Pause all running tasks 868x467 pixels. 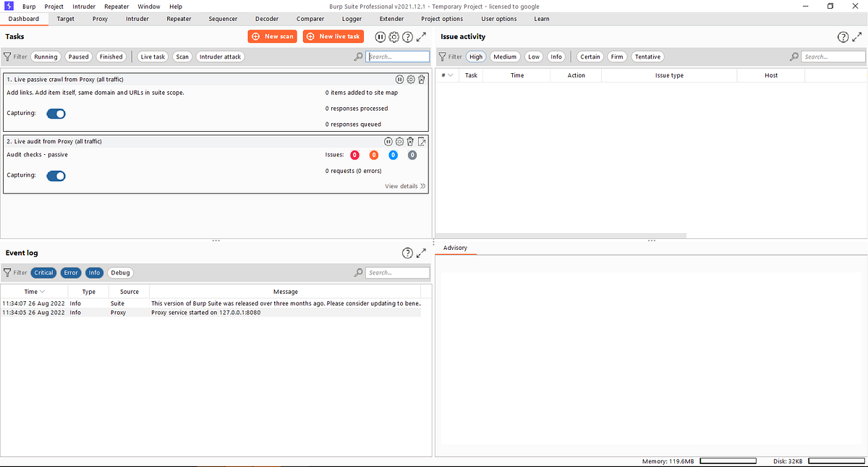click(x=380, y=36)
